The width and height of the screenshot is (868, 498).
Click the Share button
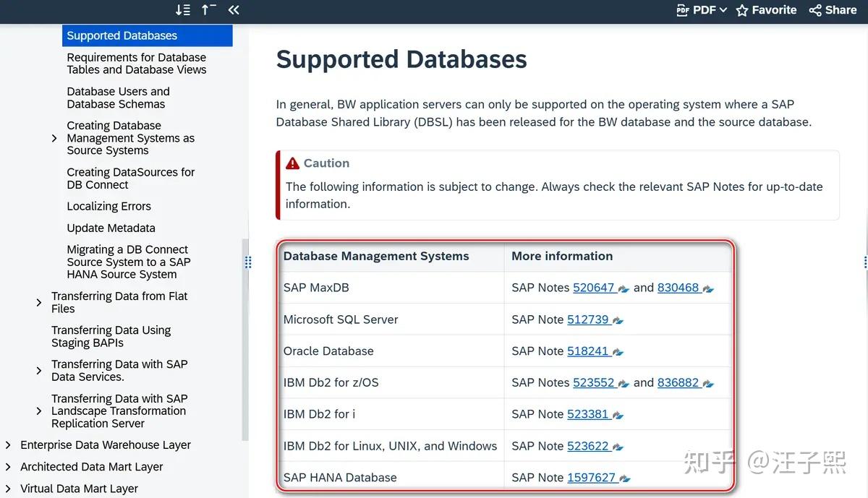(833, 10)
